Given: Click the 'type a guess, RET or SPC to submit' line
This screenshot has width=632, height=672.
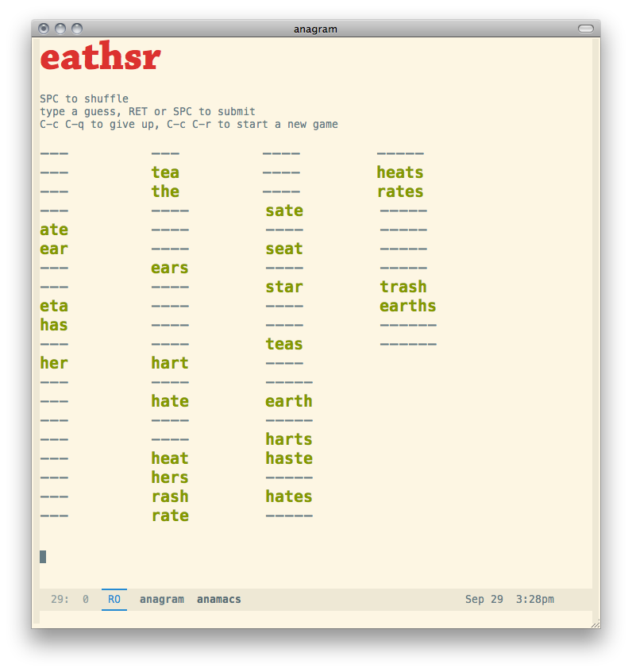Looking at the screenshot, I should (x=148, y=111).
